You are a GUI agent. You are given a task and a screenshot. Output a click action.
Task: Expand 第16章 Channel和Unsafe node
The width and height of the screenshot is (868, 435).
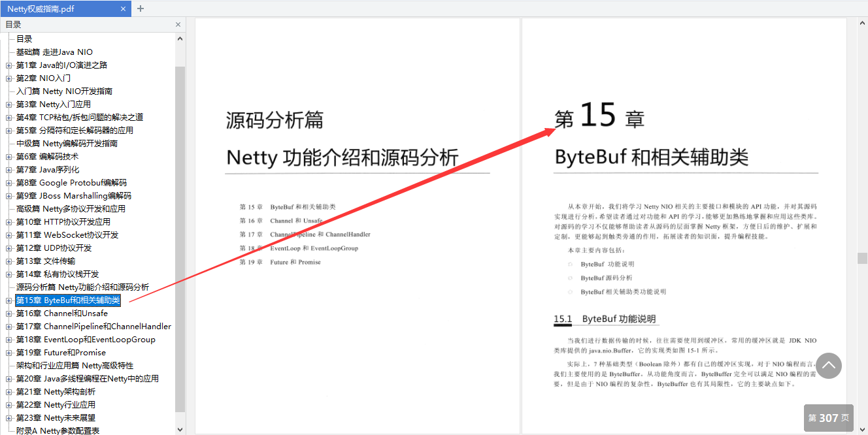[x=8, y=314]
